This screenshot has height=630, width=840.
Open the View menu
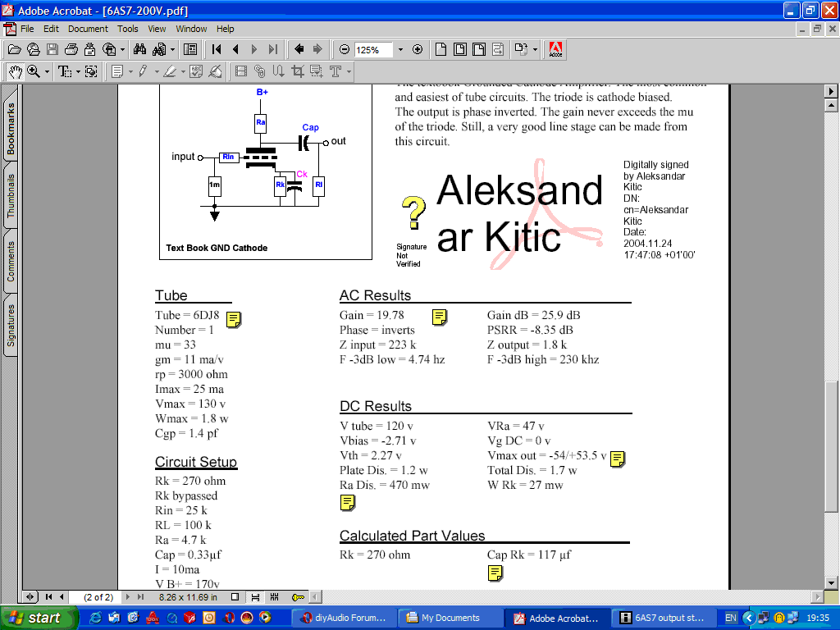click(x=157, y=29)
